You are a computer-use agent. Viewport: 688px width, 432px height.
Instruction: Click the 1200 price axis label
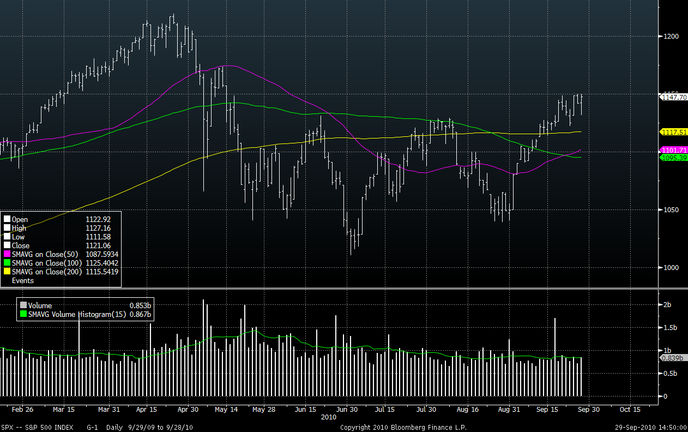click(669, 35)
